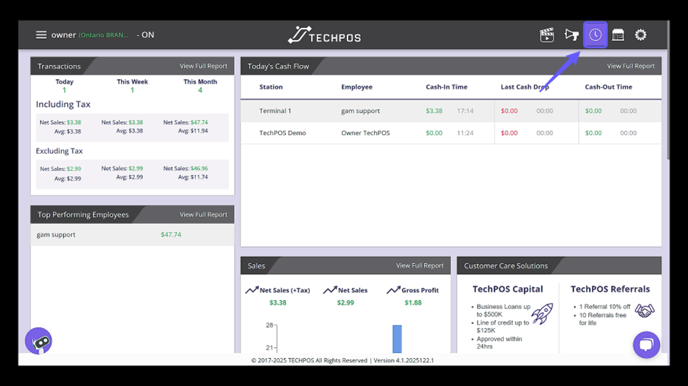Open the highlighted clock icon

pyautogui.click(x=595, y=35)
